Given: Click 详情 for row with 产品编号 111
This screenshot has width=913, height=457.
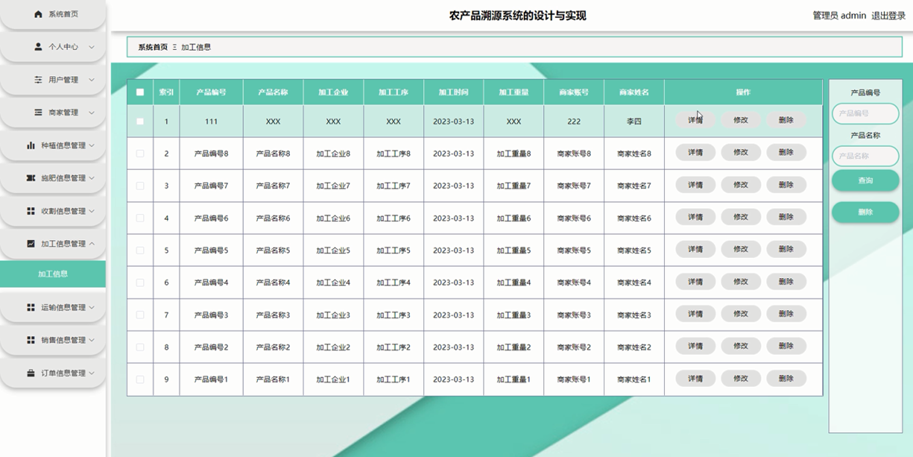Looking at the screenshot, I should [x=695, y=120].
